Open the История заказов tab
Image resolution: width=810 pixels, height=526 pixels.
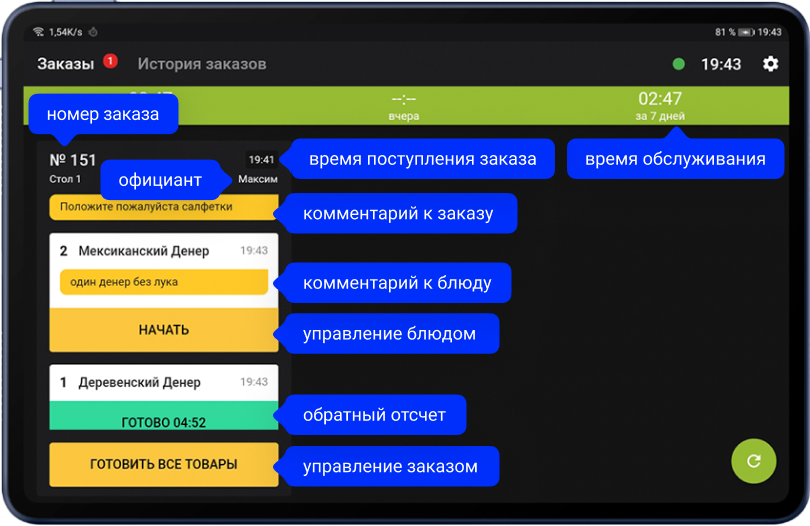point(201,64)
